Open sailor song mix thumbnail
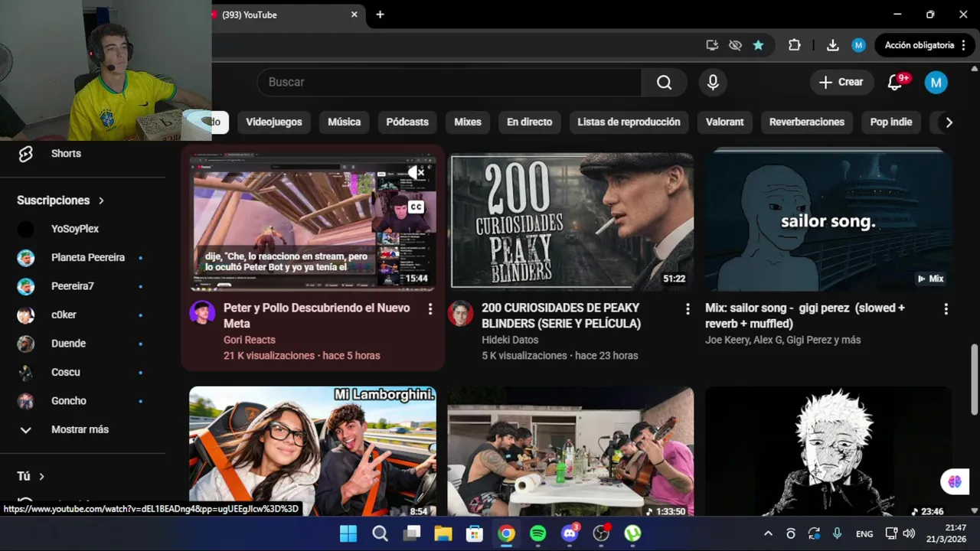Screen dimensions: 980x551 (828, 221)
